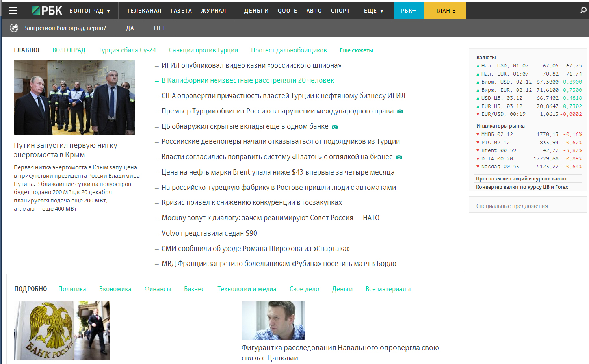Open the ТЕЛЕКАНАЛ menu item

(x=144, y=11)
